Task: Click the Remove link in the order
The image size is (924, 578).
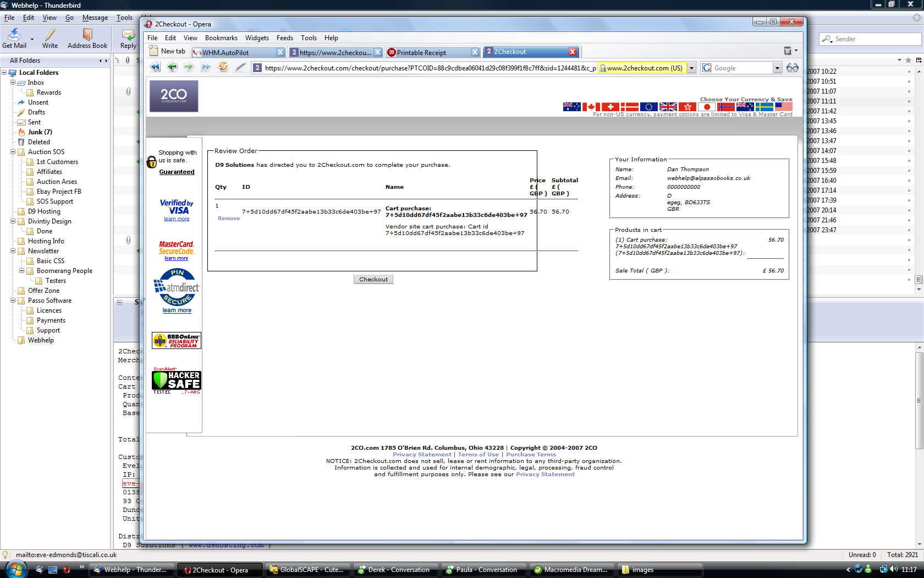Action: pos(229,219)
